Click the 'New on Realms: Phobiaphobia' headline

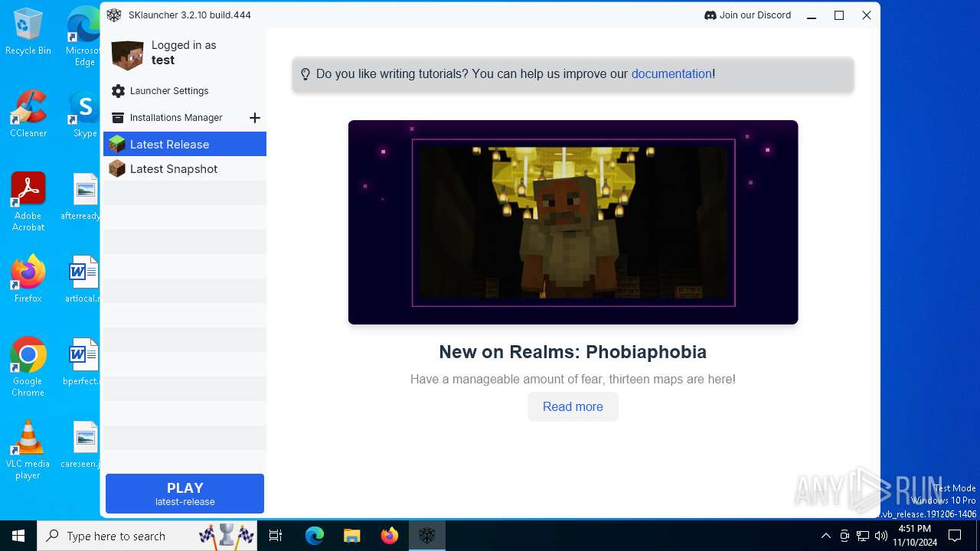coord(573,352)
